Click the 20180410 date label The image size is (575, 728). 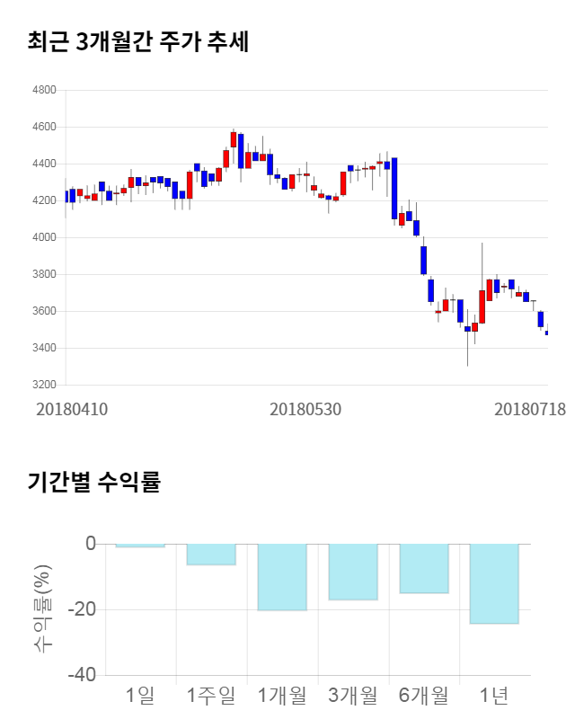pos(72,409)
